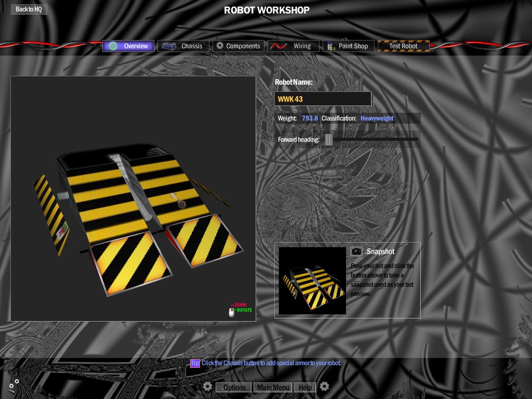Open the Components tab
532x399 pixels.
click(238, 46)
